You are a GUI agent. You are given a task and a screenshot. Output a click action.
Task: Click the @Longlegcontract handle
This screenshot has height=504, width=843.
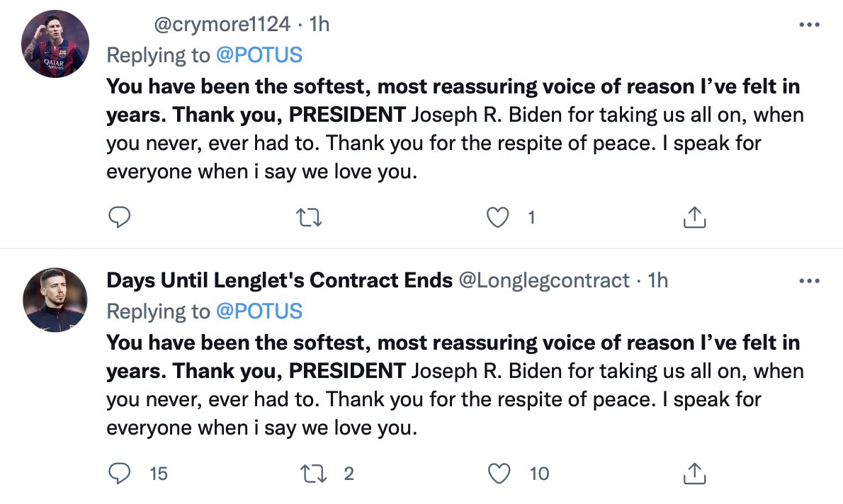[544, 281]
